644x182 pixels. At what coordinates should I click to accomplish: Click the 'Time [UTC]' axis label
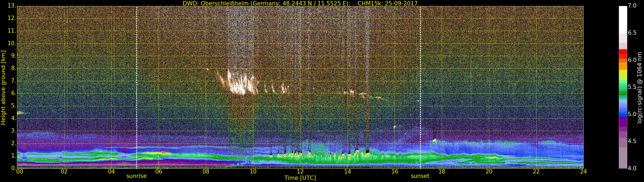pos(300,178)
